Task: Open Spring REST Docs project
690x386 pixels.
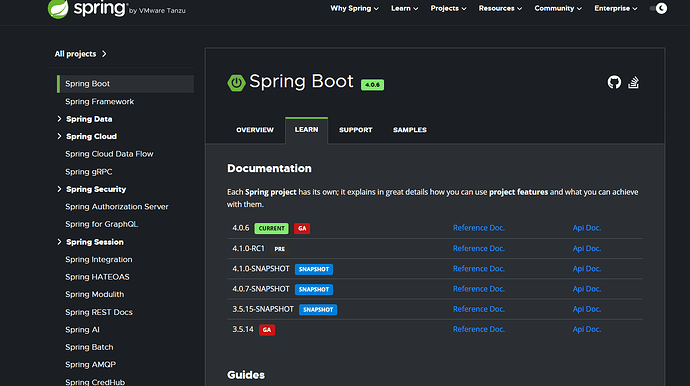Action: 99,312
